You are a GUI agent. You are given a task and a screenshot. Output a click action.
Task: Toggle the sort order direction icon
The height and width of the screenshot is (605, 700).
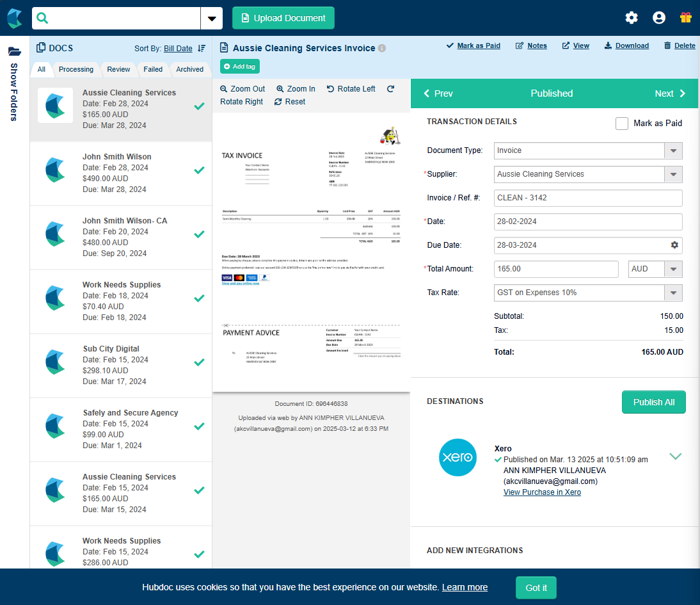point(202,48)
